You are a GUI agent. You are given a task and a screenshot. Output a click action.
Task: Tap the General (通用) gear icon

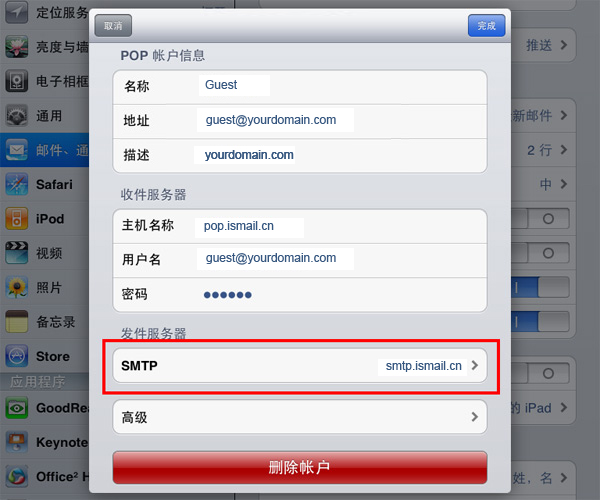coord(16,115)
